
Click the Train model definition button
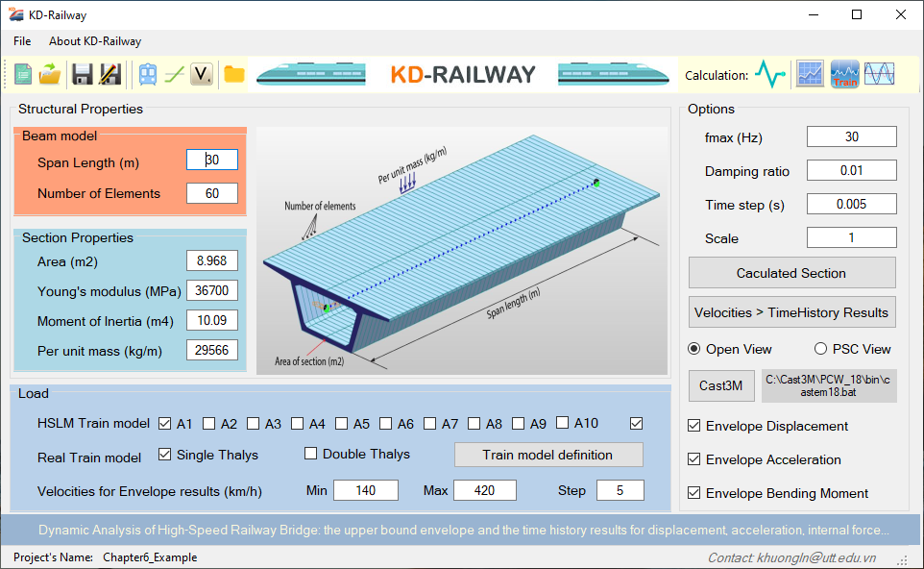click(547, 455)
